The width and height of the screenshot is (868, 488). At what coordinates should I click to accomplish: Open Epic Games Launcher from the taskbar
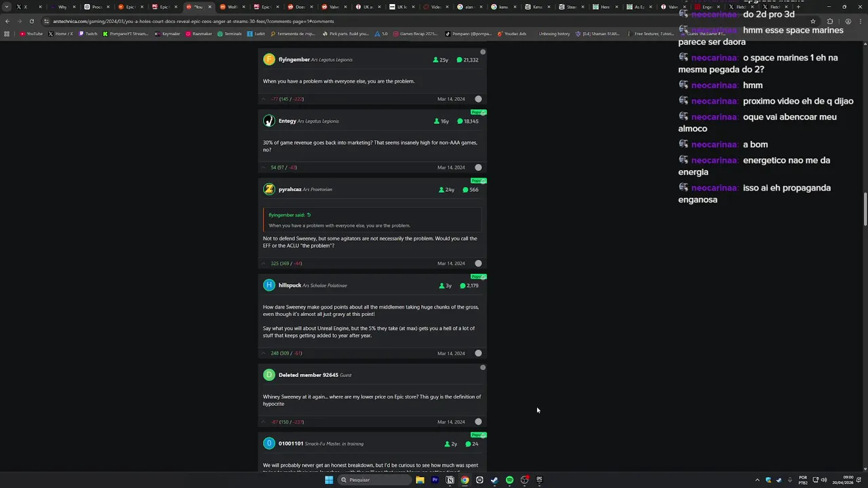pyautogui.click(x=539, y=480)
